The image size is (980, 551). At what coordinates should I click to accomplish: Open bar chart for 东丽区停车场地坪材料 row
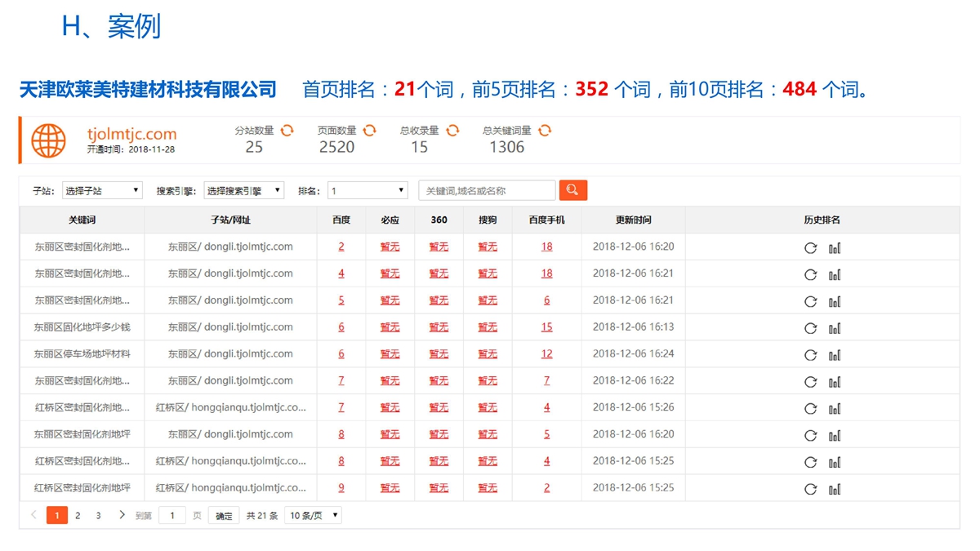tap(834, 355)
